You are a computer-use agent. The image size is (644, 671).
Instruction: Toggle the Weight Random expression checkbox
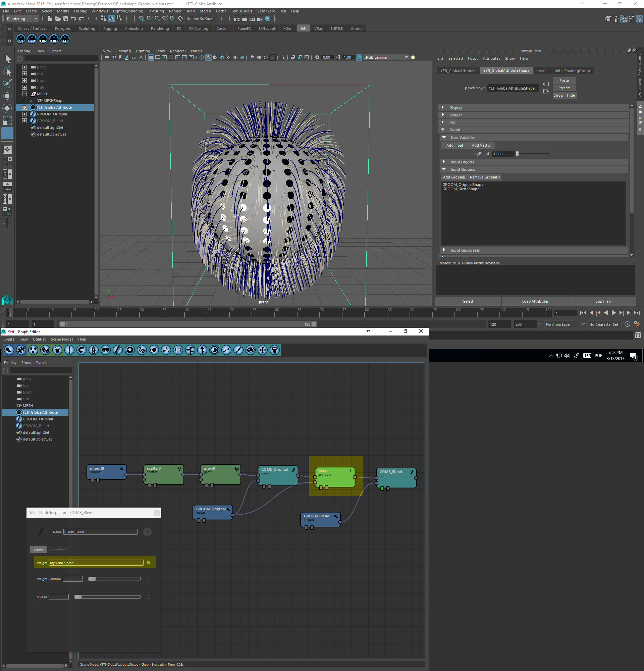tap(149, 578)
